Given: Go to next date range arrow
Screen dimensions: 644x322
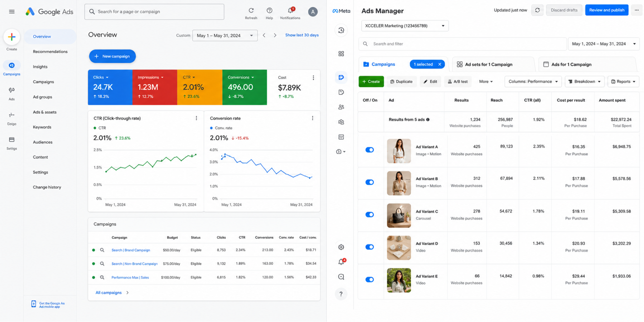Looking at the screenshot, I should [275, 35].
